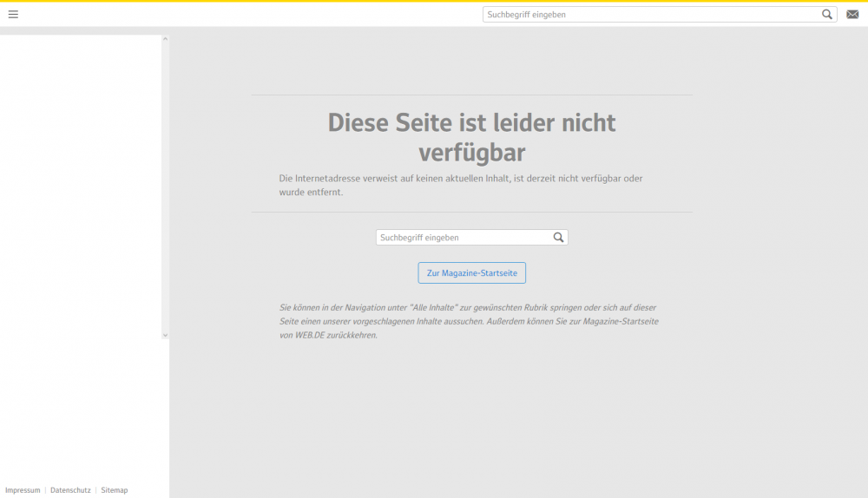
Task: Open the hamburger navigation menu
Action: pos(13,14)
